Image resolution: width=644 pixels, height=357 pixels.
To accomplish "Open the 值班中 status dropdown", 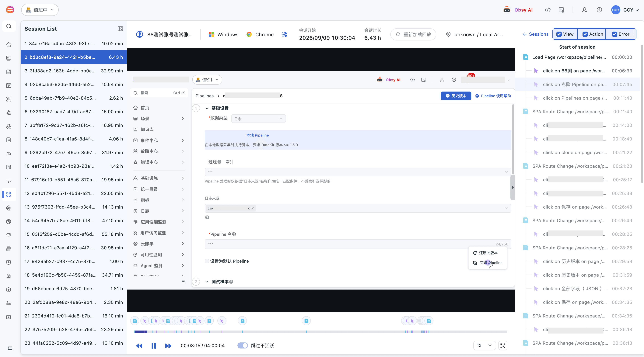I will [x=40, y=10].
